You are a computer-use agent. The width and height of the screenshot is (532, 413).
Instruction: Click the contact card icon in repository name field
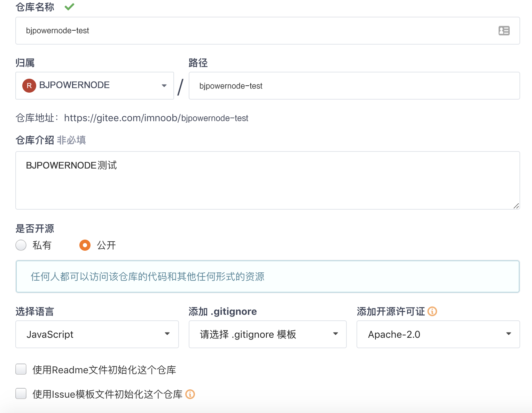pyautogui.click(x=504, y=31)
